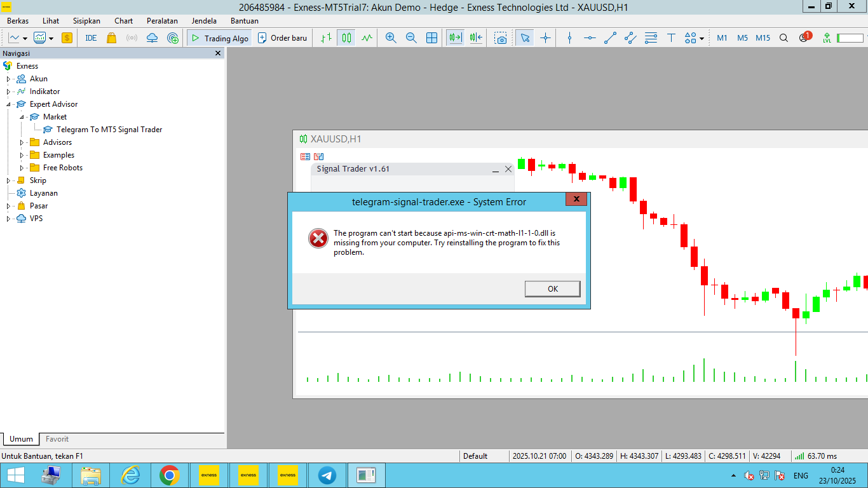868x488 pixels.
Task: Expand the Akun tree node
Action: [x=9, y=79]
